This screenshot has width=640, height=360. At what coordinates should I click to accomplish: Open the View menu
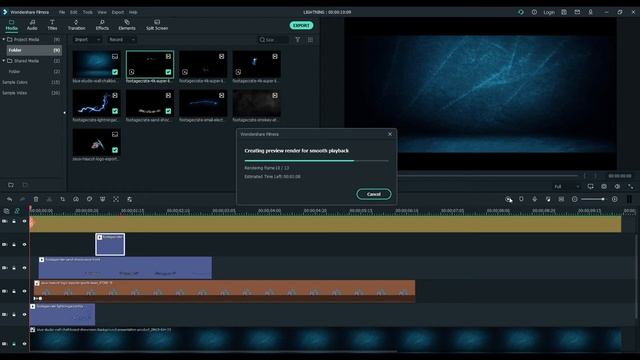102,12
